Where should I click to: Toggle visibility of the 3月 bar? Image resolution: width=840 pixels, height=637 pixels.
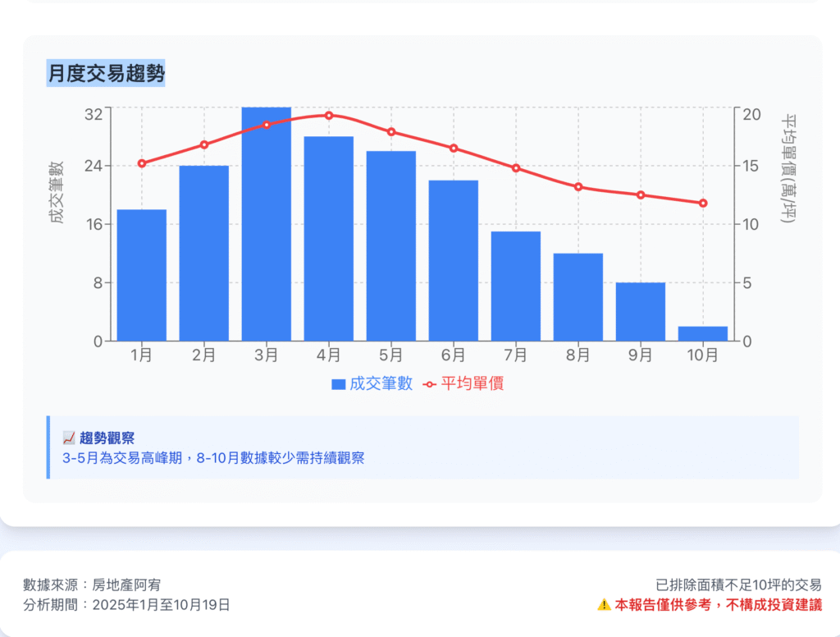pyautogui.click(x=267, y=222)
